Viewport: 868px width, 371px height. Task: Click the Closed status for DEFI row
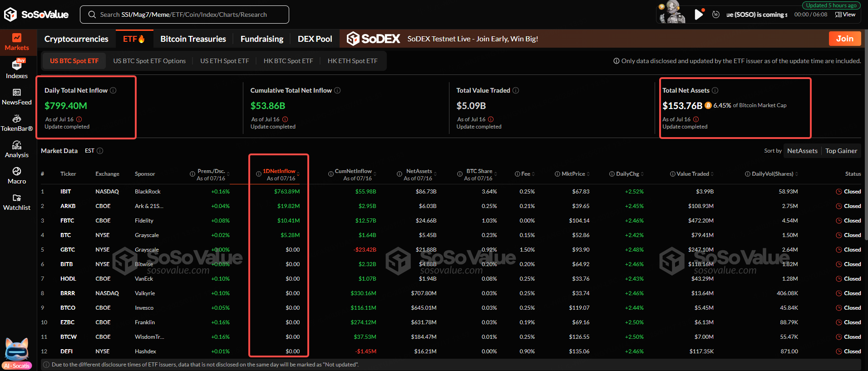848,351
